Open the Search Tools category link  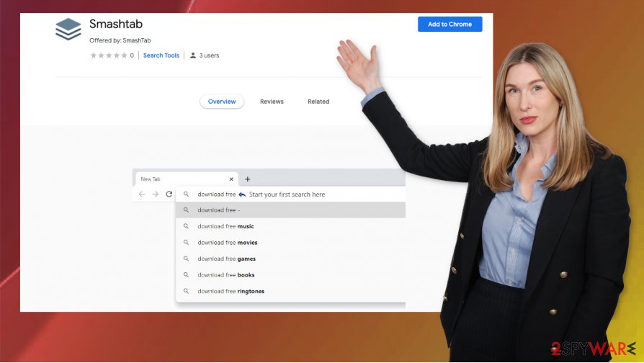(x=161, y=55)
